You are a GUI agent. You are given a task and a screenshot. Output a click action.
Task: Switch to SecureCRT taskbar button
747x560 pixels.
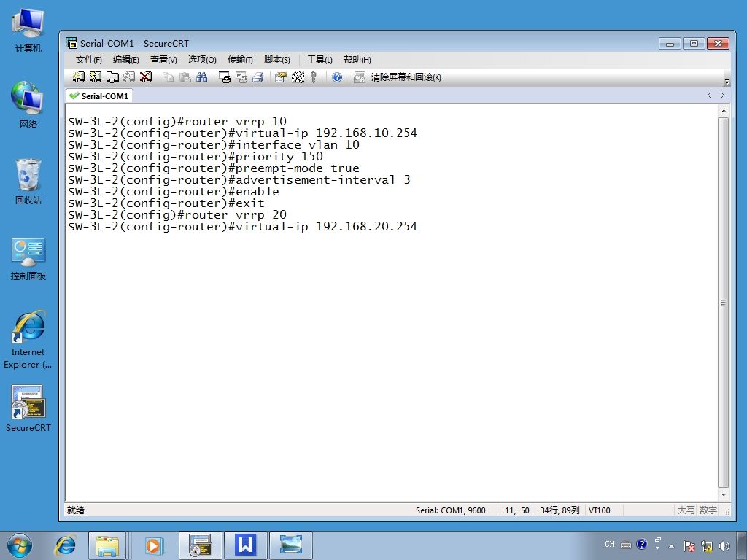tap(201, 545)
